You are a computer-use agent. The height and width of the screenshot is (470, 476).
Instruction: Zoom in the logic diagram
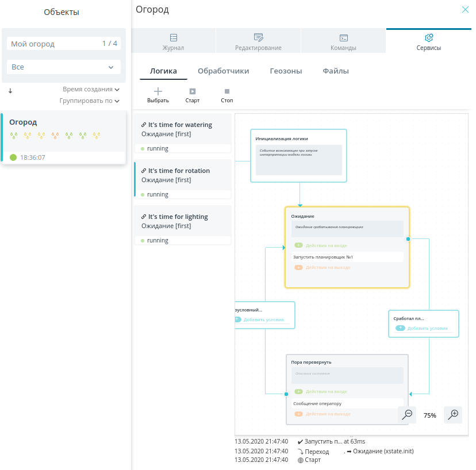point(453,414)
